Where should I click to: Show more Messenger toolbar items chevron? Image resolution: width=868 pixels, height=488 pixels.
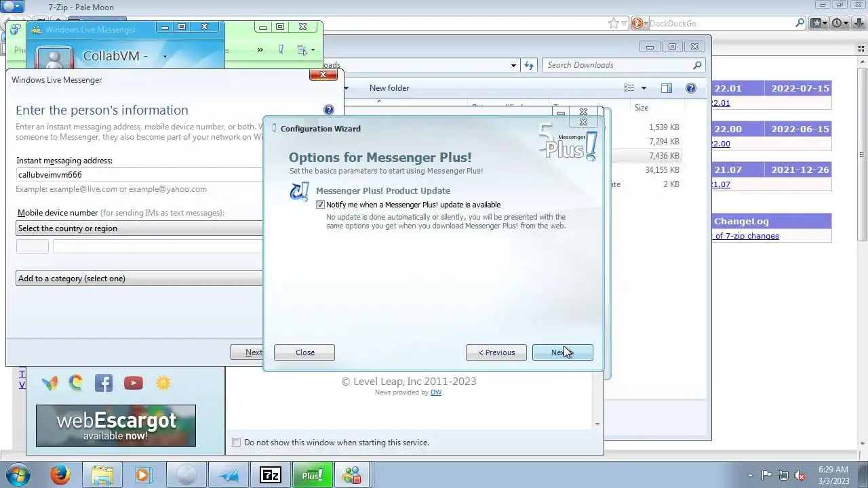(260, 50)
